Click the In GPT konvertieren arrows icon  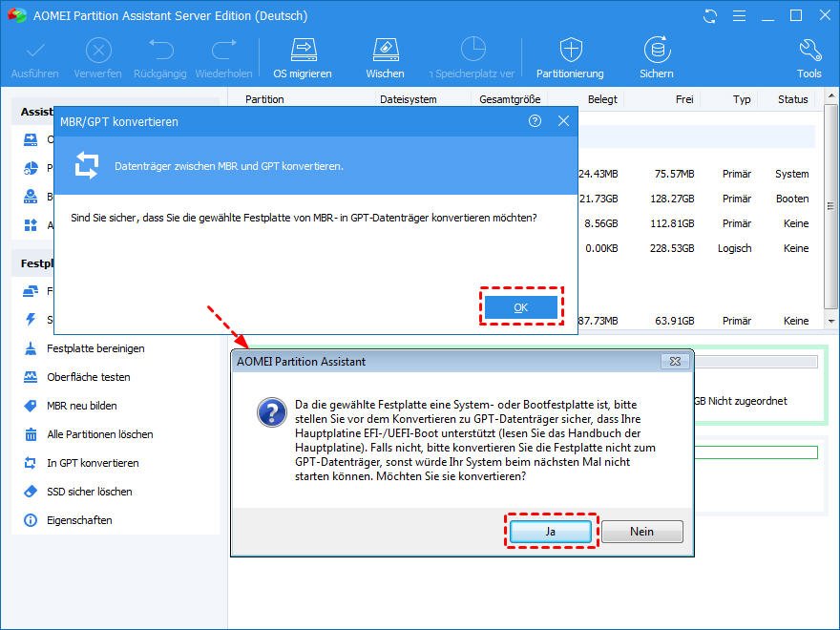(31, 463)
